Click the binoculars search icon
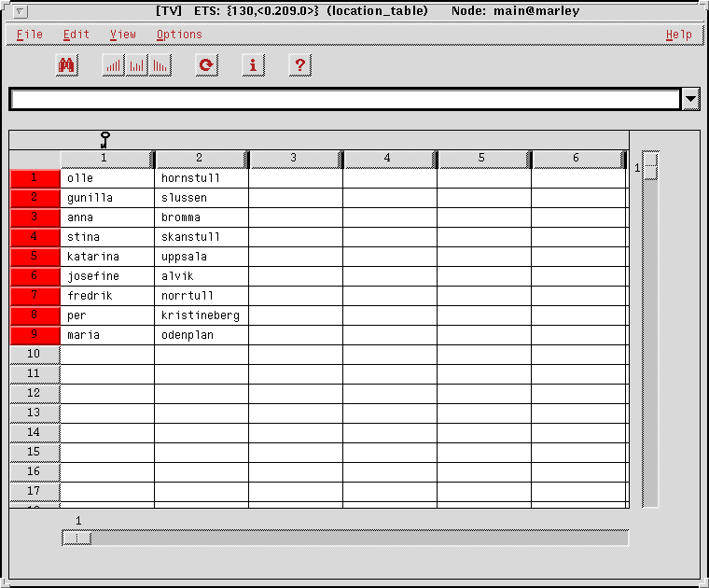Screen dimensions: 709x588 [67, 65]
